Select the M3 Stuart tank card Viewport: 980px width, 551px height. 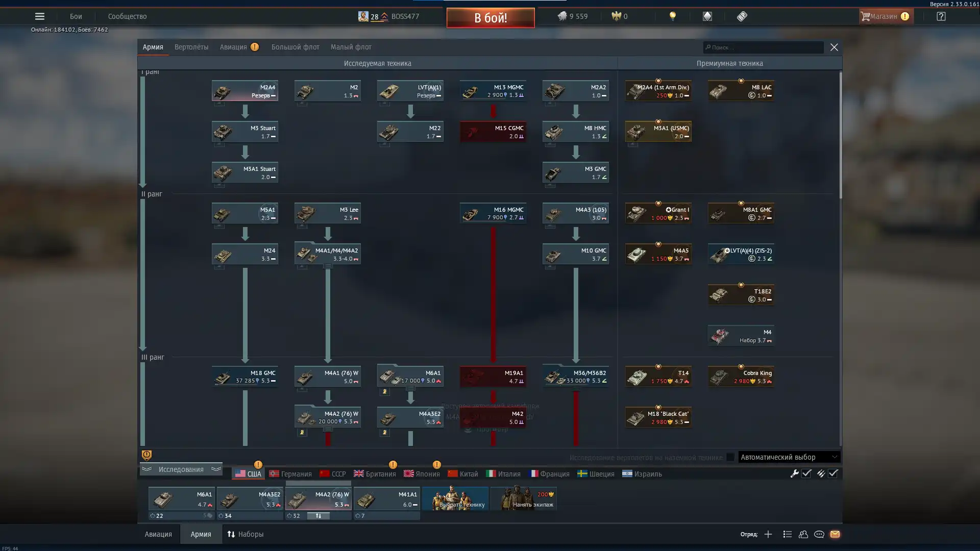pyautogui.click(x=245, y=132)
